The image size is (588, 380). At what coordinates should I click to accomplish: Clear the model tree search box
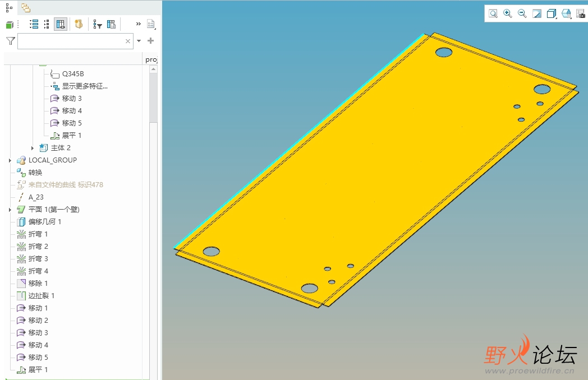(128, 41)
